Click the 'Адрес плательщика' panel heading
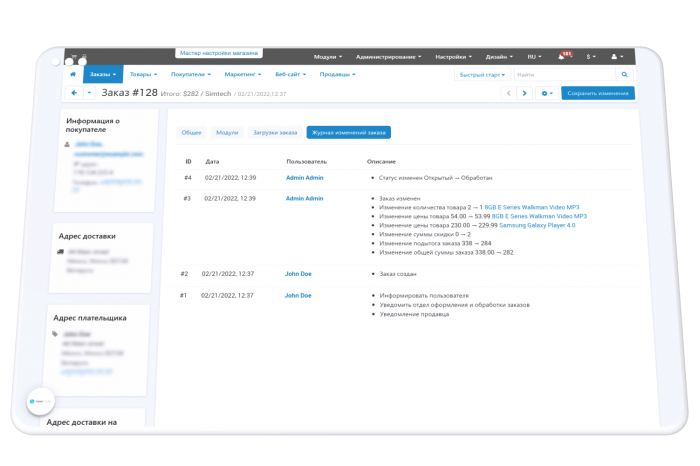This screenshot has height=466, width=700. click(90, 318)
